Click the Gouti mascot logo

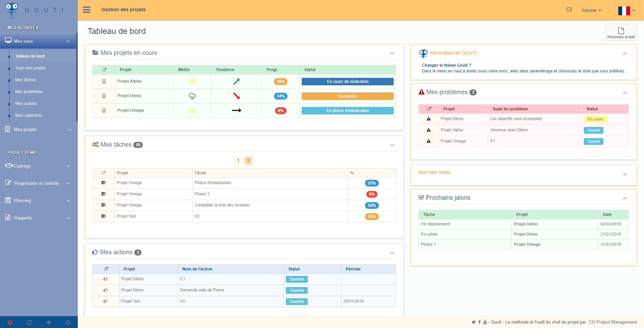12,10
